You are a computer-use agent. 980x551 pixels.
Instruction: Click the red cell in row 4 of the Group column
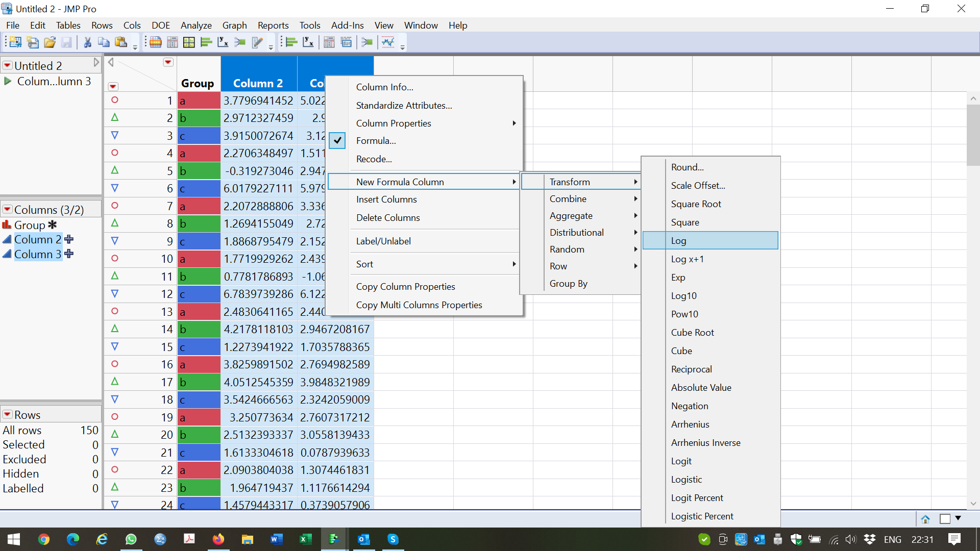199,153
